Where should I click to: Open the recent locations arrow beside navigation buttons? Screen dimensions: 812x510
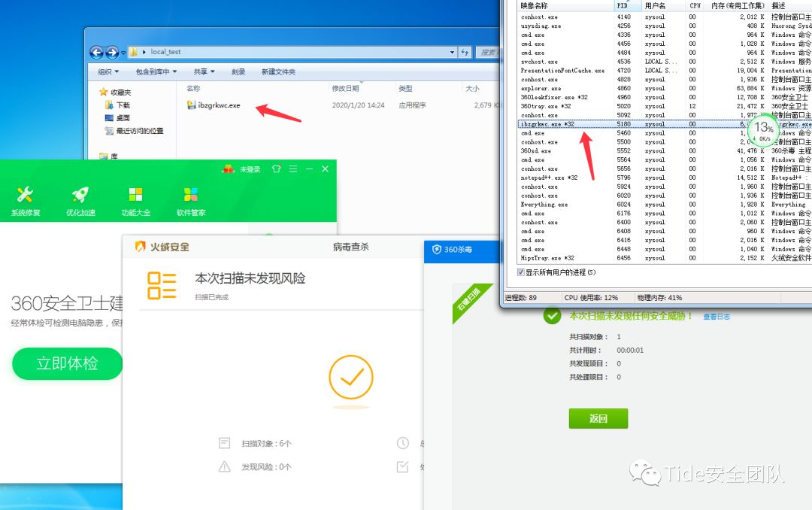click(123, 53)
